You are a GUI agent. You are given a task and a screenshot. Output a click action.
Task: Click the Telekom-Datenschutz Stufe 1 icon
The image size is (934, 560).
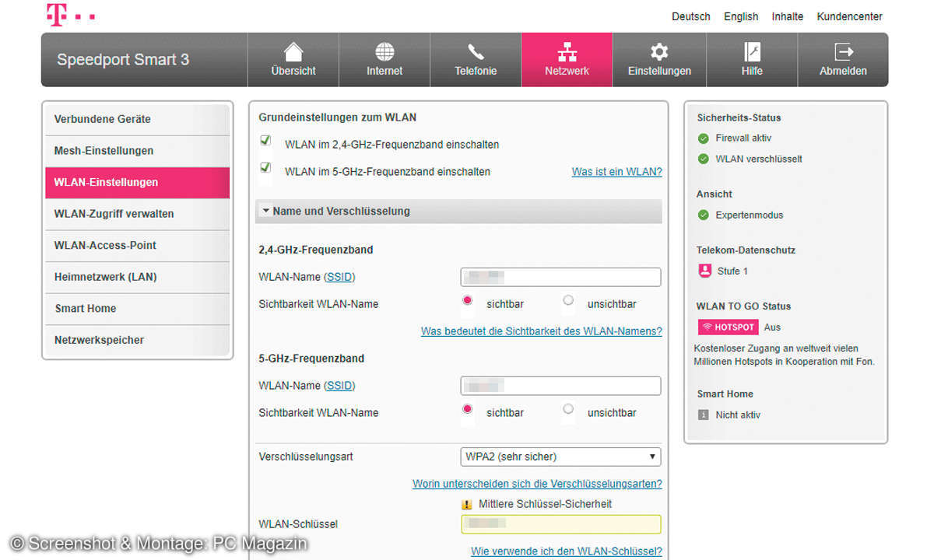click(704, 271)
